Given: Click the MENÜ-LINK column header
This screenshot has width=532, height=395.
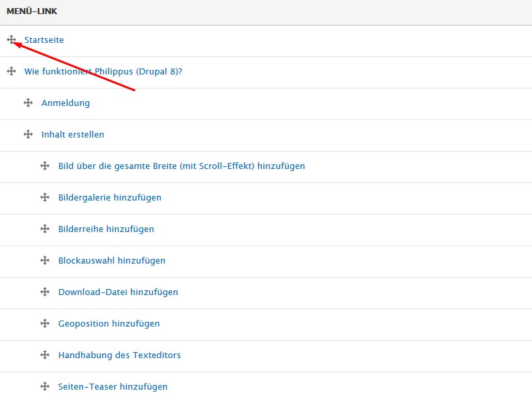Looking at the screenshot, I should point(32,11).
